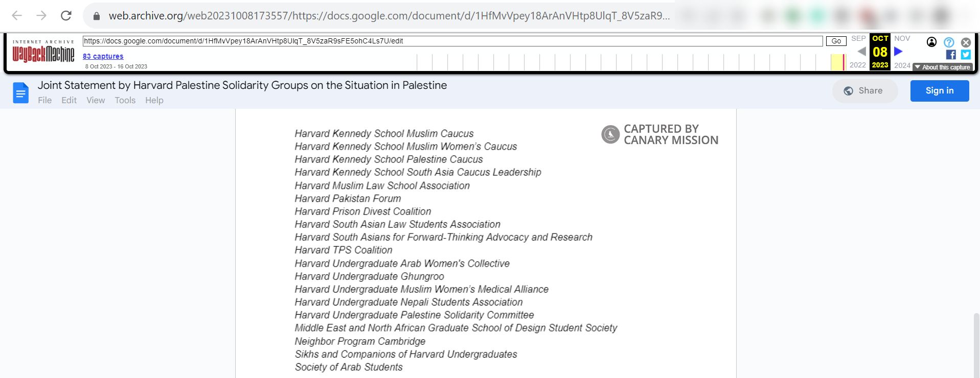980x378 pixels.
Task: Share the capture on Facebook
Action: (951, 54)
